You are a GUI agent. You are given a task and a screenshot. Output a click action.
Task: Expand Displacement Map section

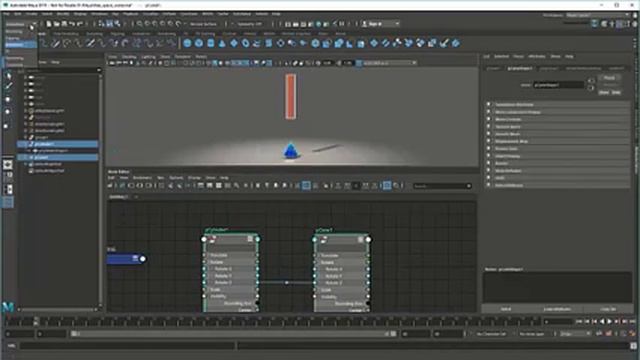558,141
